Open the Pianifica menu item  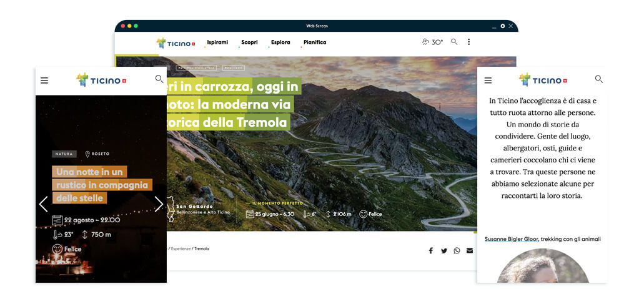pos(315,42)
